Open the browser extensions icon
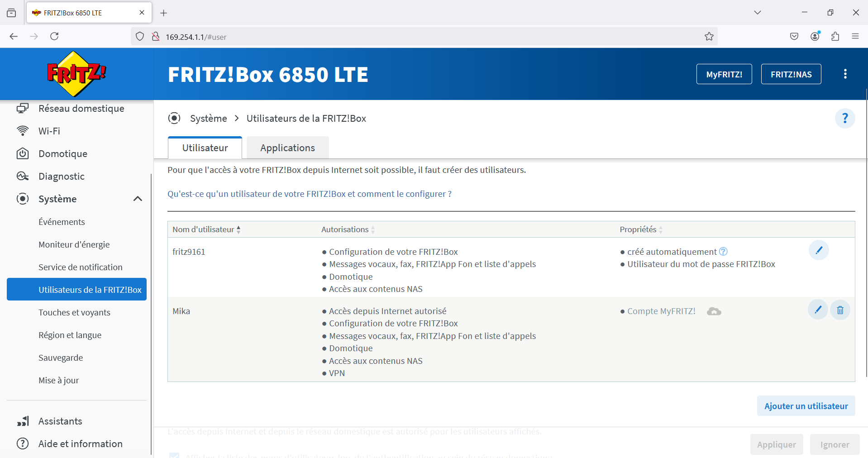Image resolution: width=868 pixels, height=458 pixels. 835,36
